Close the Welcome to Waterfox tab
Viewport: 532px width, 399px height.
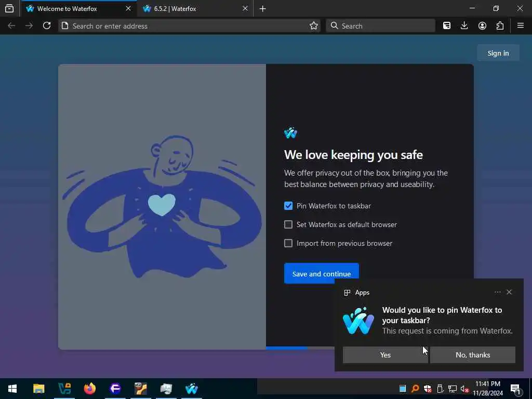pos(128,8)
